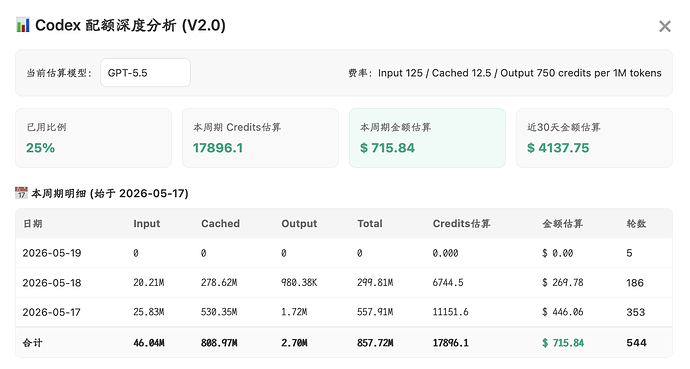
Task: Select the 本周期 Credits估算 card
Action: [261, 138]
